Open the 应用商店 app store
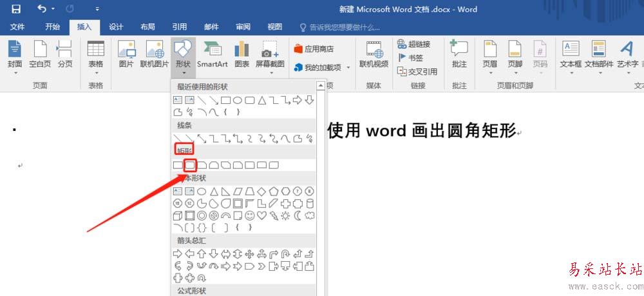Screen dimensions: 644x296 point(314,49)
